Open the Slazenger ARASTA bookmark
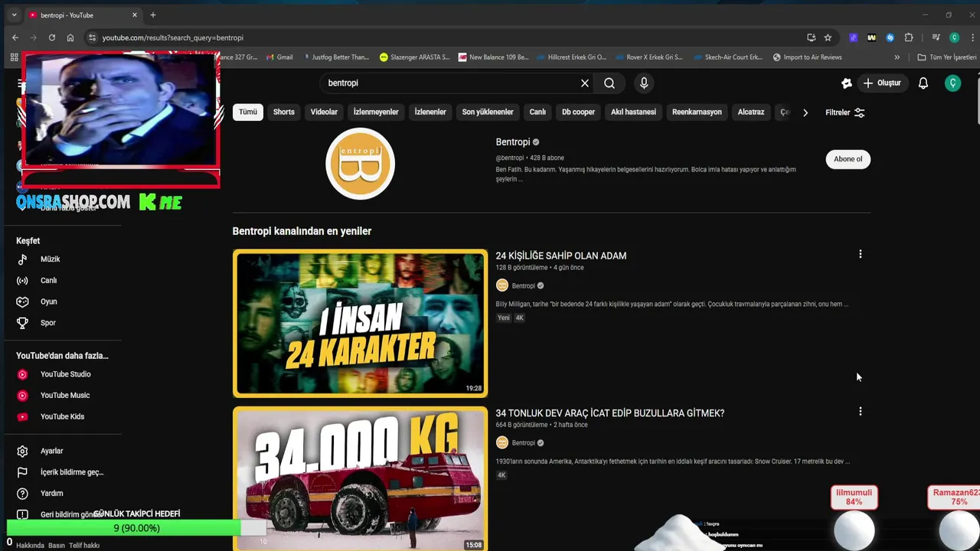The image size is (980, 551). (x=414, y=57)
